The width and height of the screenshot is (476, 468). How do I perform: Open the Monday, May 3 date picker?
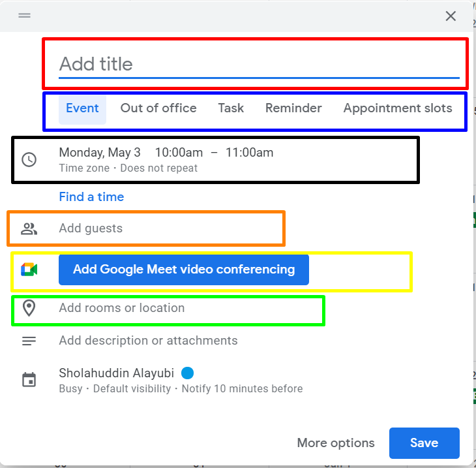tap(100, 153)
